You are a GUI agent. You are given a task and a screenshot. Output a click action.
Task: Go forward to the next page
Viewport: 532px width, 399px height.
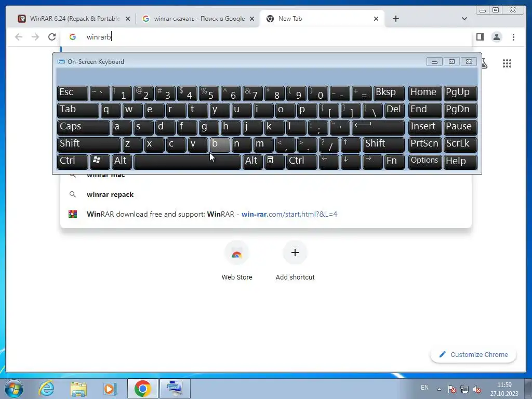[x=35, y=37]
